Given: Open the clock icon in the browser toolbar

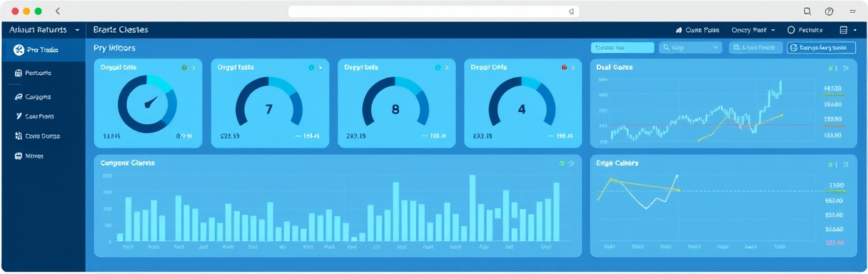Looking at the screenshot, I should pyautogui.click(x=829, y=11).
